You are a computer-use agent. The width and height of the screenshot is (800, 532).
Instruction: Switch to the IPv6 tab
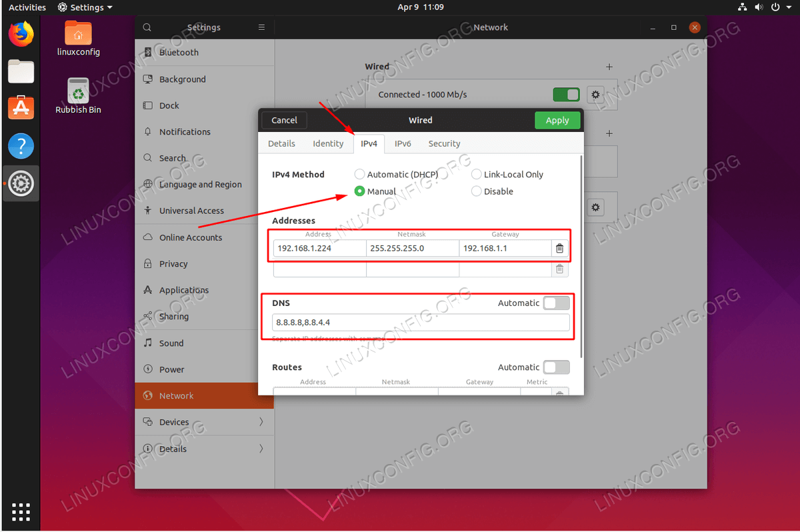[x=403, y=143]
